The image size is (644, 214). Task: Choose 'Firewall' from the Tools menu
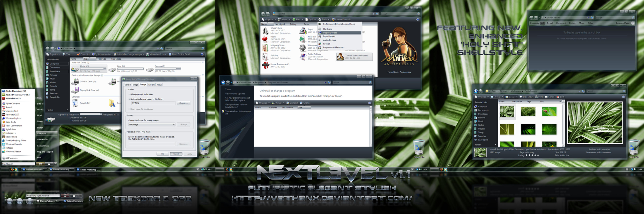(339, 44)
